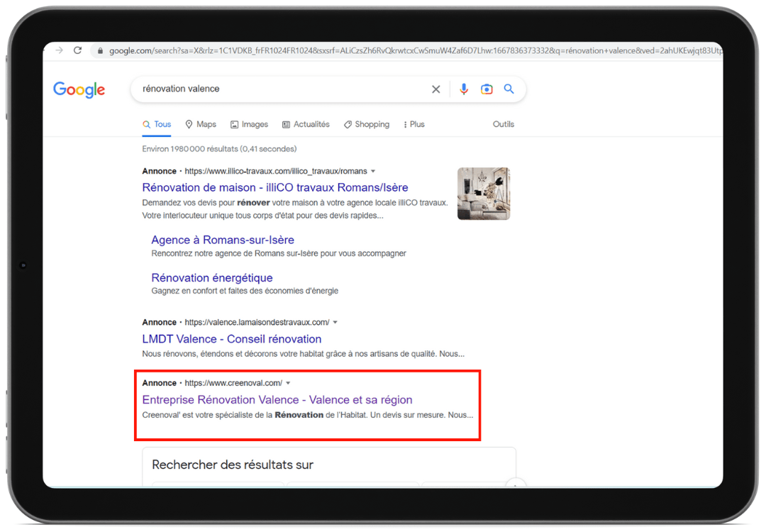Screen dimensions: 766x532
Task: Visit "LMDT Valence - Conseil rénovation"
Action: (x=231, y=339)
